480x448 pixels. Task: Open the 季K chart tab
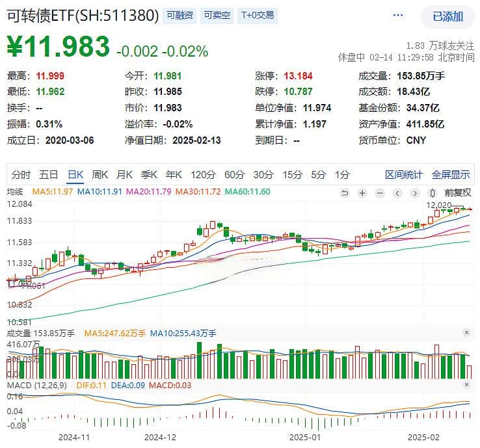[x=149, y=175]
